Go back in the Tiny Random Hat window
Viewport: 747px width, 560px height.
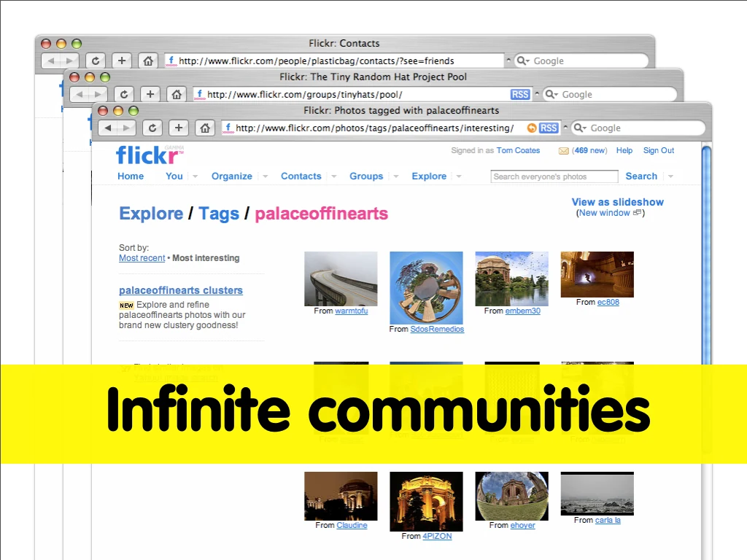80,94
